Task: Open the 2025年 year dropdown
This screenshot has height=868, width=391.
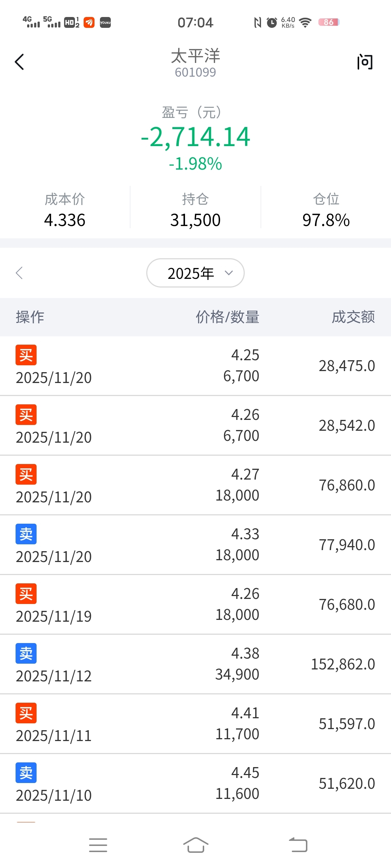Action: [195, 273]
